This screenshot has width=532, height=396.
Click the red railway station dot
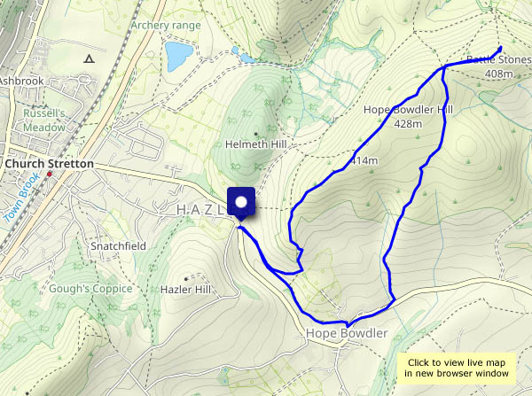point(50,174)
